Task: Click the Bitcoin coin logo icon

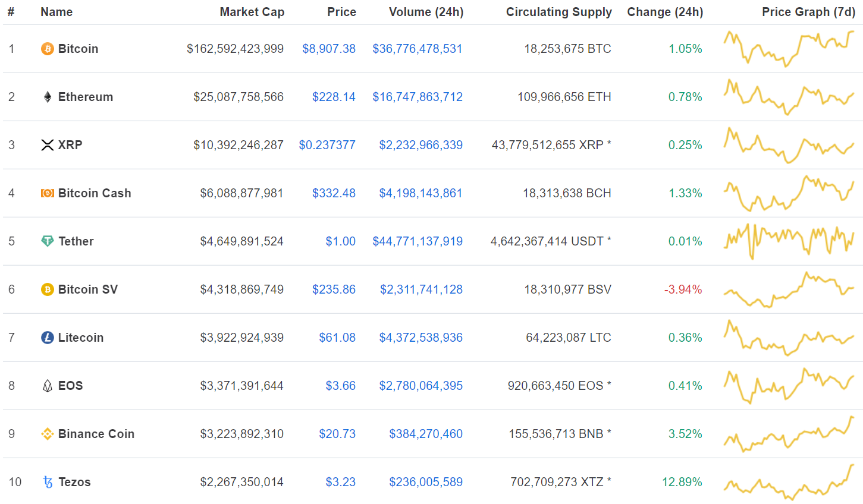Action: click(47, 49)
